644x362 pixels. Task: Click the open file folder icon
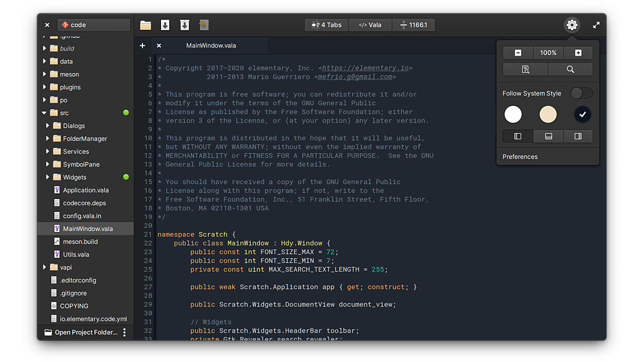(x=146, y=25)
